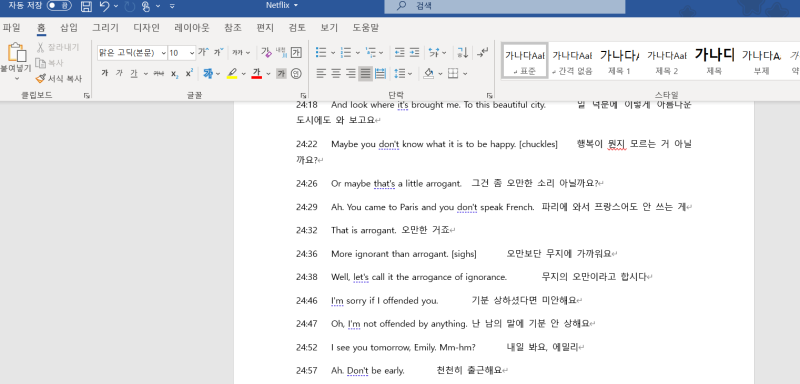This screenshot has height=384, width=800.
Task: Click the Multilevel List icon
Action: click(371, 52)
